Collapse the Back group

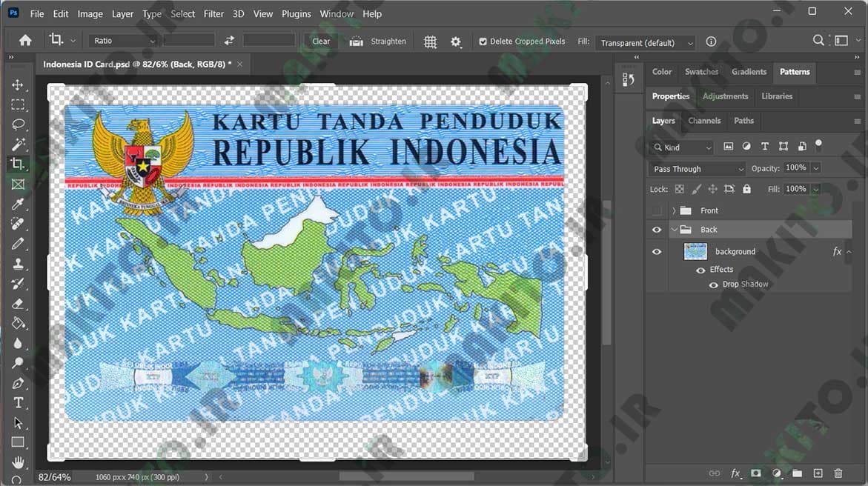[675, 230]
